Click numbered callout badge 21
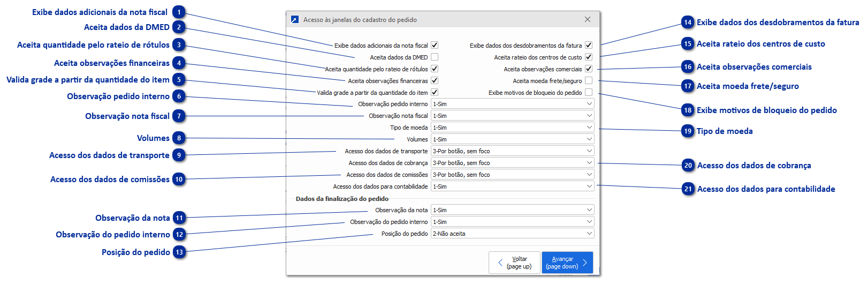Image resolution: width=868 pixels, height=284 pixels. 688,189
